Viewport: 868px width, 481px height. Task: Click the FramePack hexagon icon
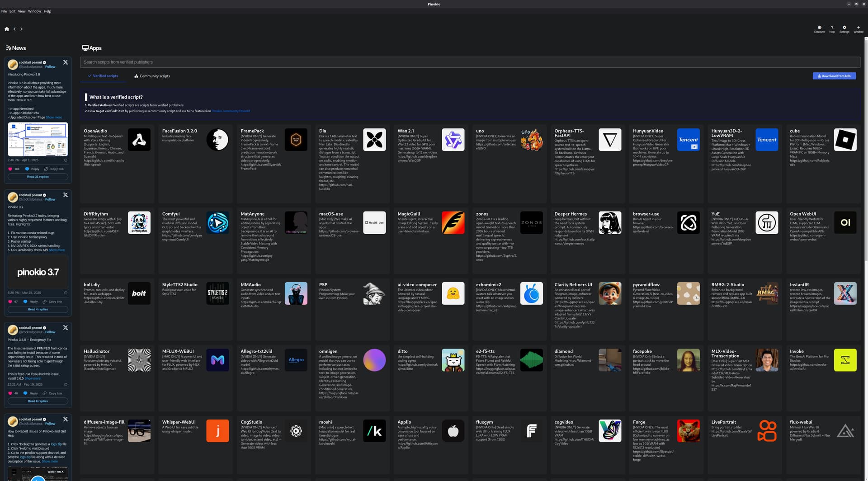[296, 140]
